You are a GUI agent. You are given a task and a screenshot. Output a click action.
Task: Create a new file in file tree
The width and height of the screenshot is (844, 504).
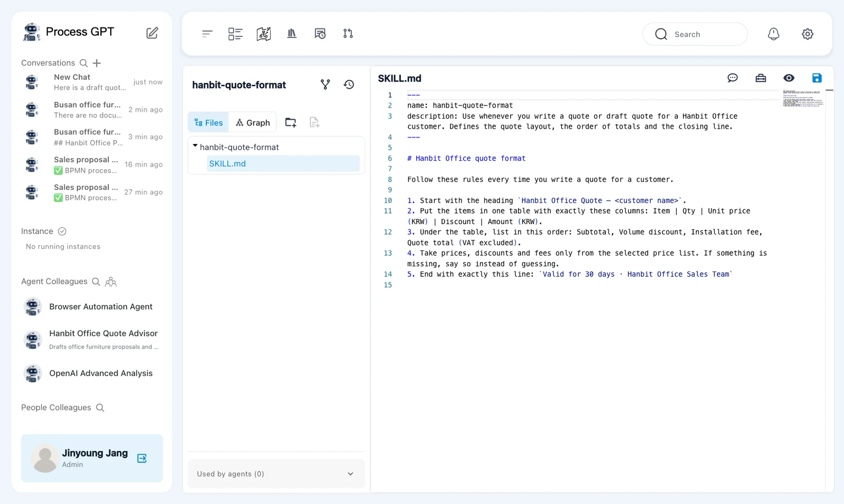[x=314, y=122]
